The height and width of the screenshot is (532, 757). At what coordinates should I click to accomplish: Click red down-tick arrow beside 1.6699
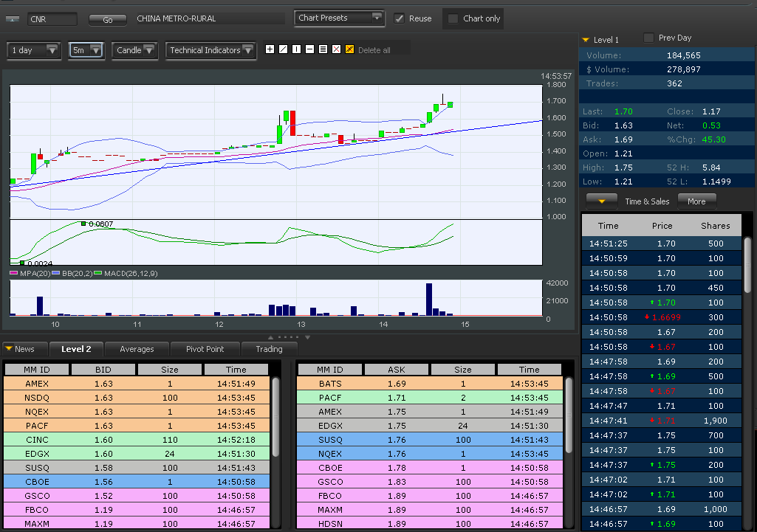click(647, 317)
